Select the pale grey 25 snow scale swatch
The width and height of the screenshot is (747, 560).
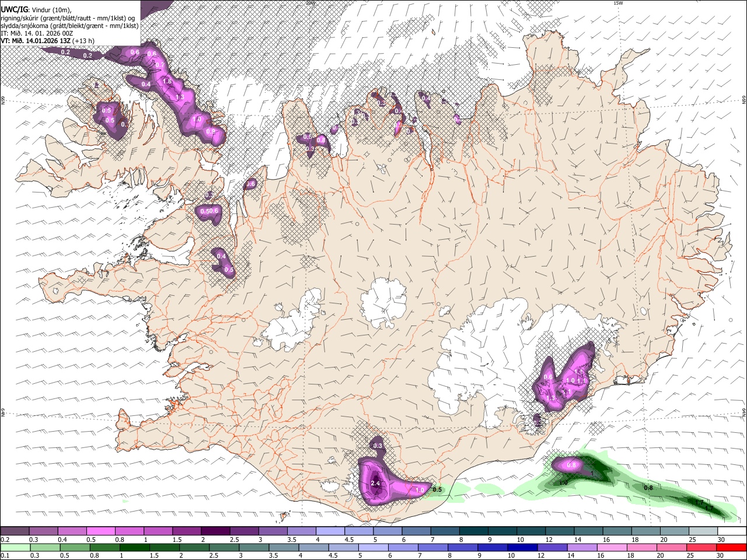(704, 531)
